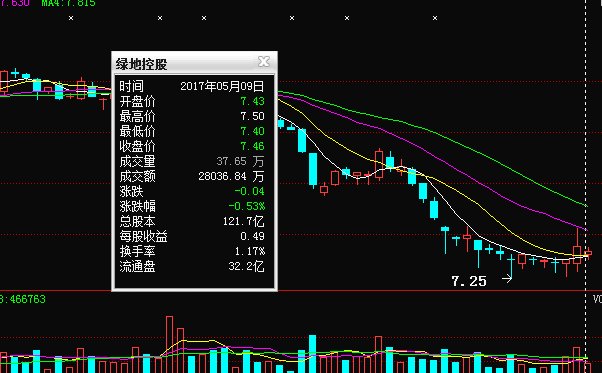Click the 7.25 low price label

[469, 281]
